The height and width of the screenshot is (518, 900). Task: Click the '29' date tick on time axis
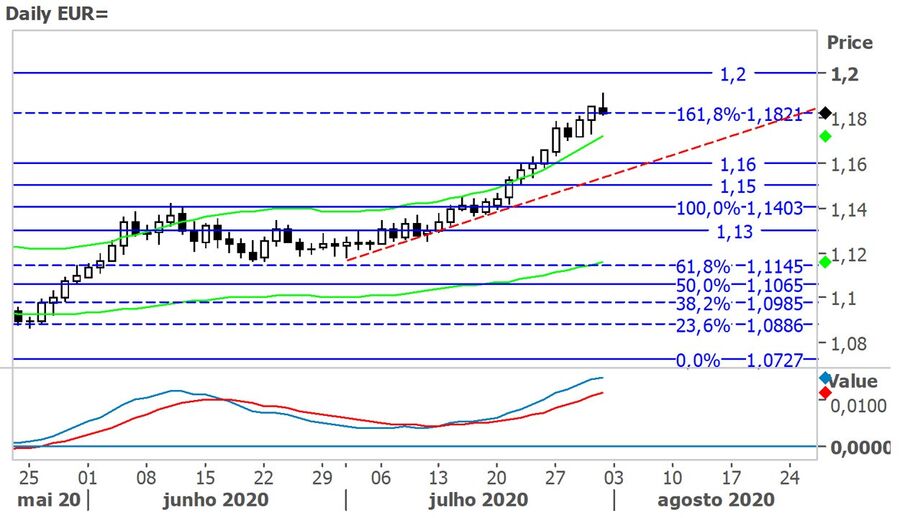pos(323,477)
